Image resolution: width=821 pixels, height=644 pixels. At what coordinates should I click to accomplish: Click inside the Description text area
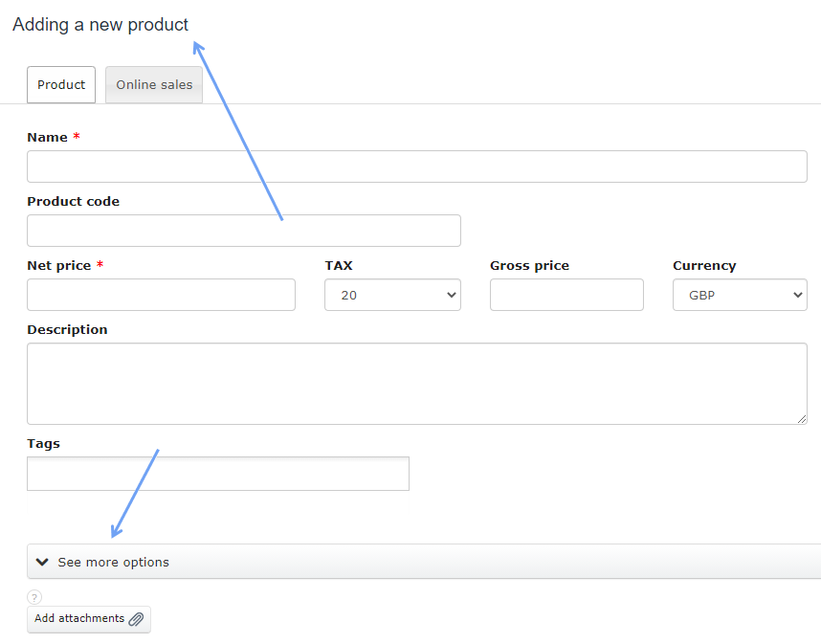click(416, 383)
